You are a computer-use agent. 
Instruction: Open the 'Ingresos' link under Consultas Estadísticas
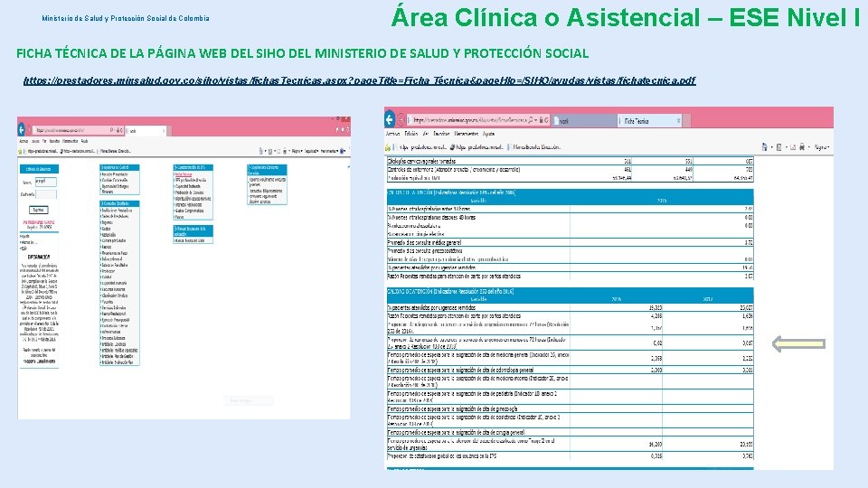[108, 222]
